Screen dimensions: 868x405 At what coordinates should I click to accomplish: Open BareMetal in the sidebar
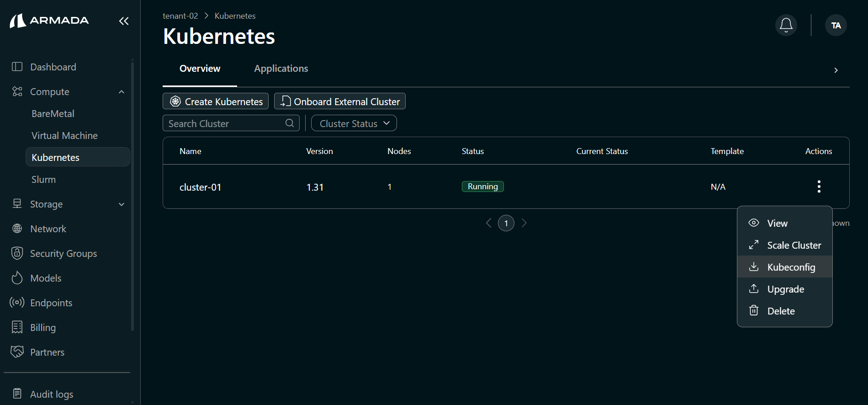tap(53, 113)
